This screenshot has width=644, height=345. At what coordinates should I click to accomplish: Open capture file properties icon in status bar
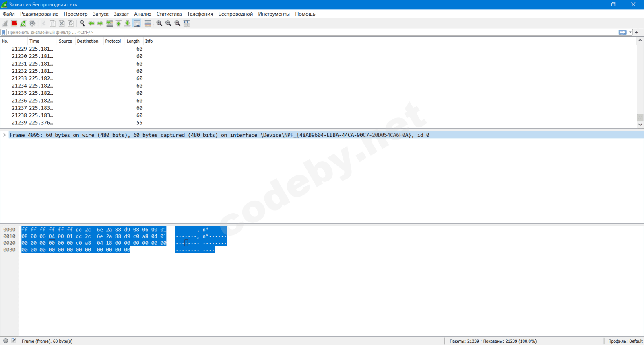pos(14,341)
